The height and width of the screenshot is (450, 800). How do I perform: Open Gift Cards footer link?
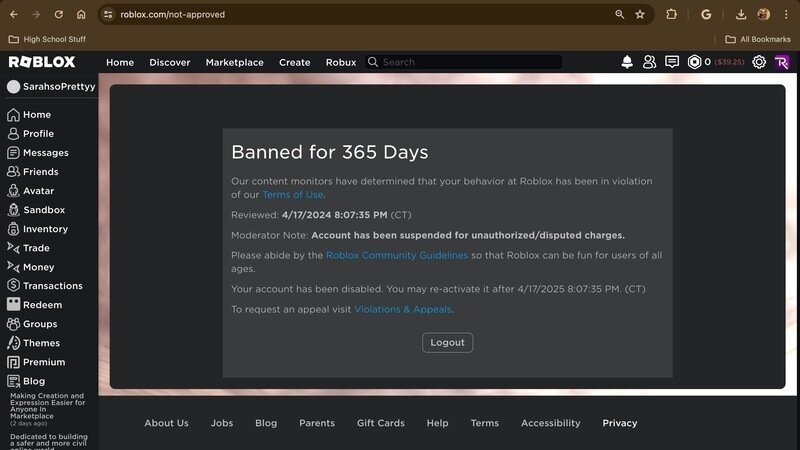click(381, 423)
